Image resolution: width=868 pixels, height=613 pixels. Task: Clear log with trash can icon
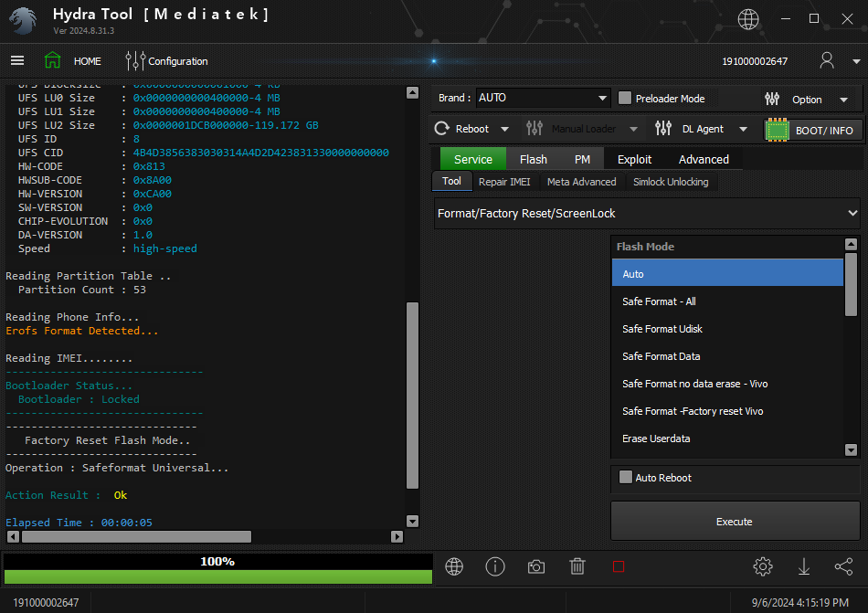click(577, 566)
